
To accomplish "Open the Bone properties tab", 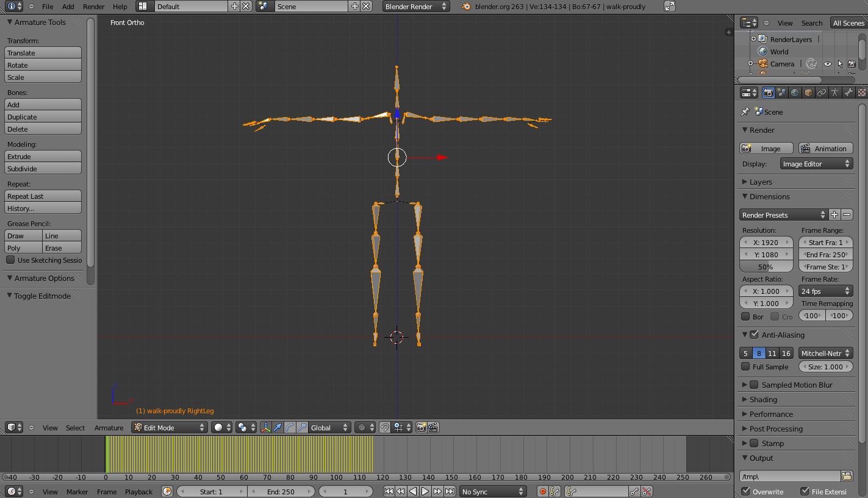I will pos(850,93).
